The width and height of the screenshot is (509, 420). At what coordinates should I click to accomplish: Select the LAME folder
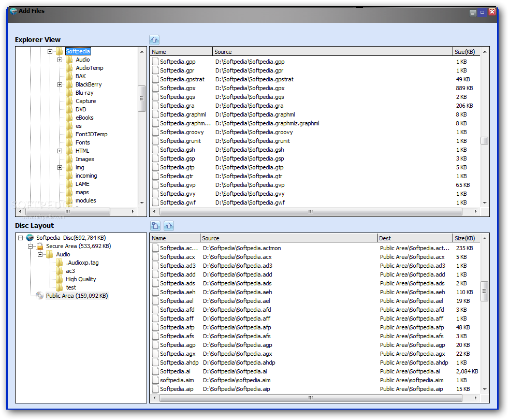tap(82, 184)
